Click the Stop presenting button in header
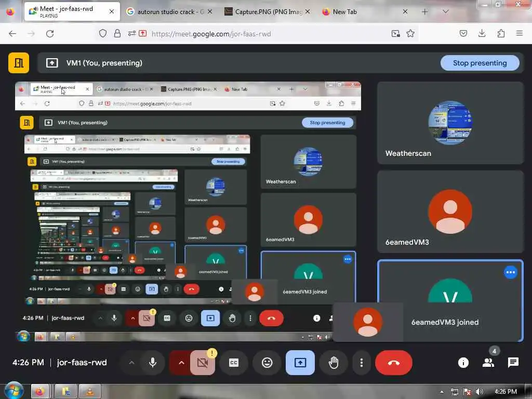The image size is (532, 399). [480, 63]
